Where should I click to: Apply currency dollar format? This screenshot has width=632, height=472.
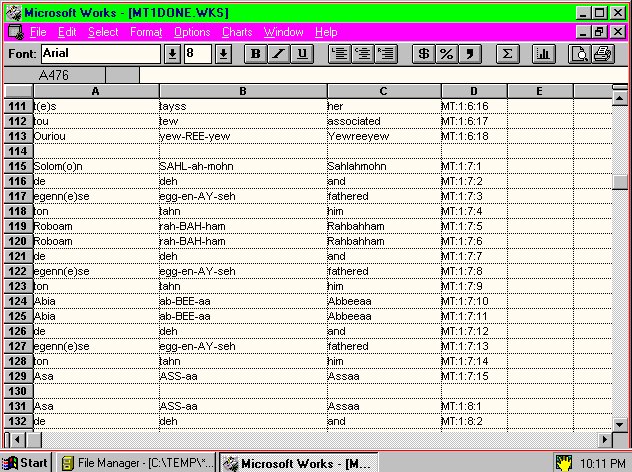point(424,54)
